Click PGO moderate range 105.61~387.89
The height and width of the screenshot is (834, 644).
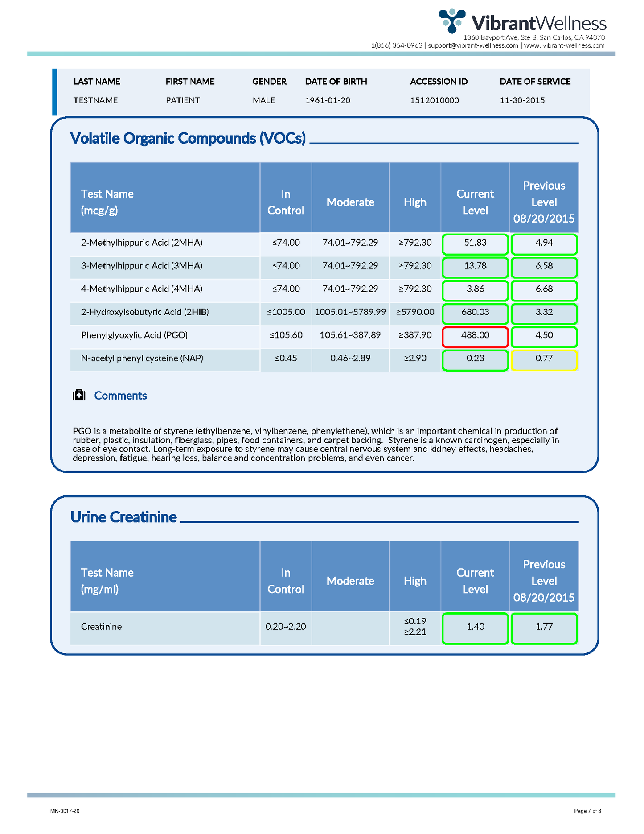click(x=350, y=335)
